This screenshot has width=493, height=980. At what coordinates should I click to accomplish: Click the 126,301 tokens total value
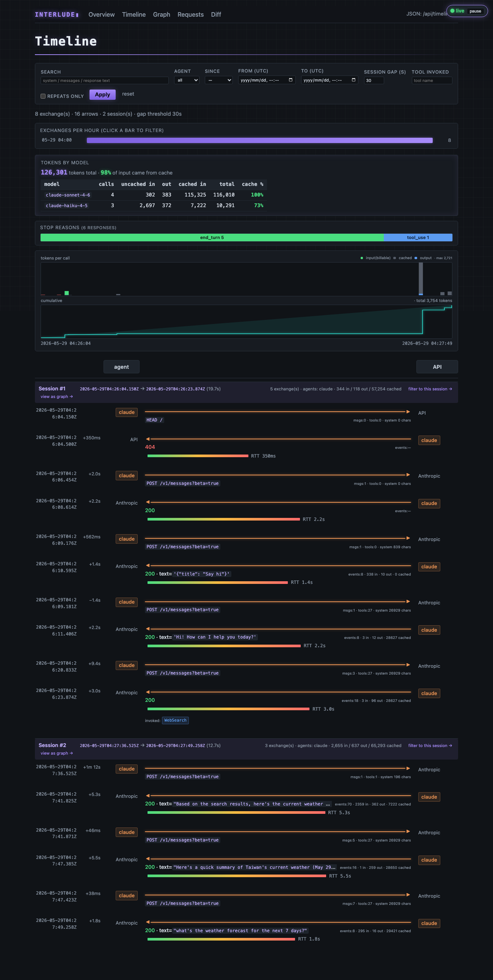tap(54, 172)
